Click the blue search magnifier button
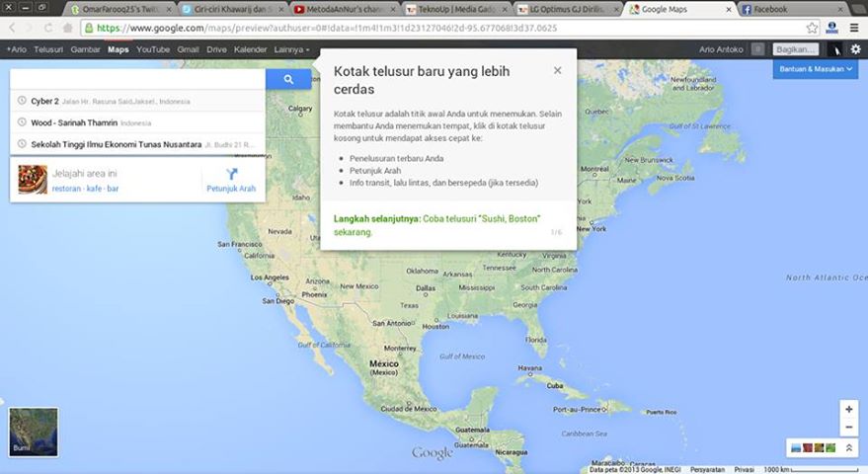 [288, 79]
